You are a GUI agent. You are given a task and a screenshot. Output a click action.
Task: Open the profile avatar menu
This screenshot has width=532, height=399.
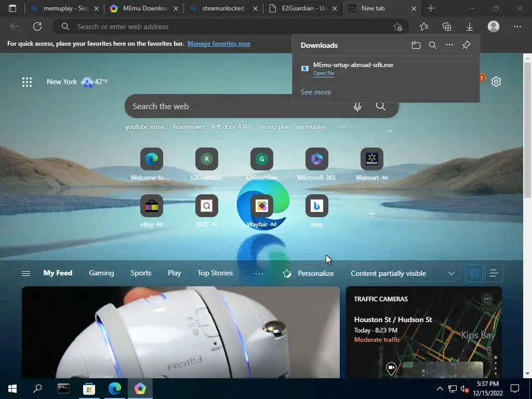[x=494, y=26]
